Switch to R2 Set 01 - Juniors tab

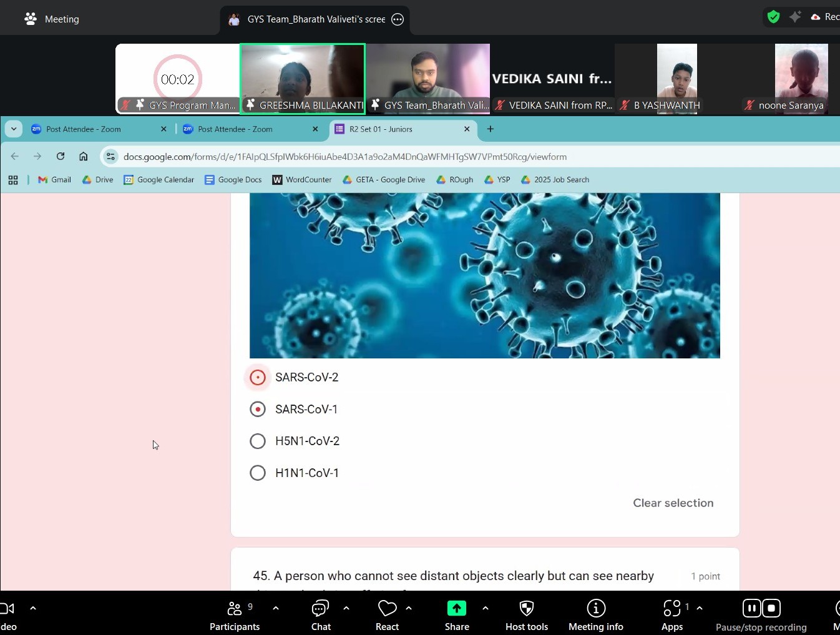pyautogui.click(x=381, y=129)
